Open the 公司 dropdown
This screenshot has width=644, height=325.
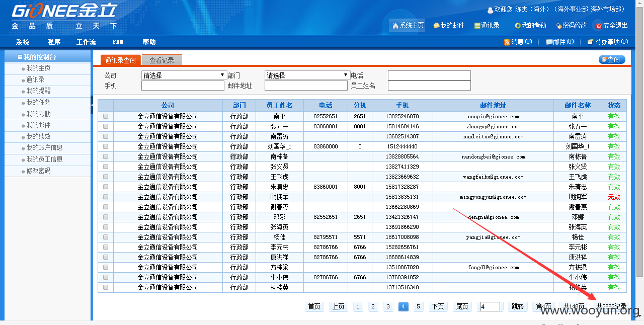pyautogui.click(x=184, y=75)
